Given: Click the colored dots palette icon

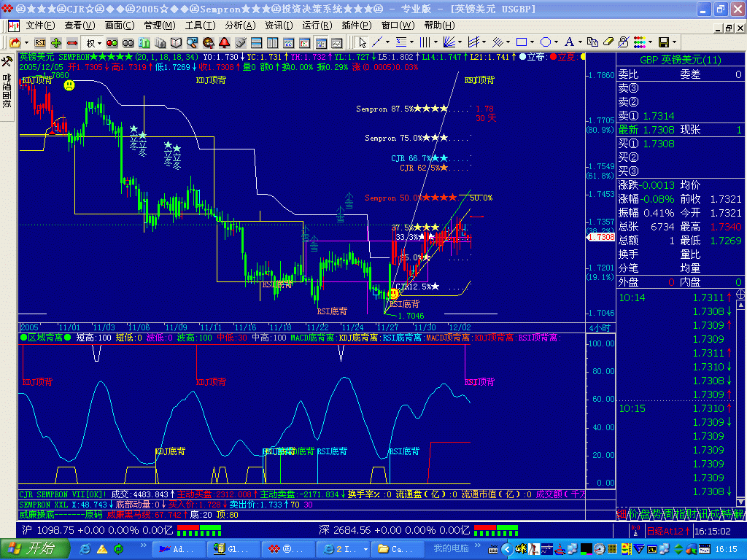Looking at the screenshot, I should tap(640, 42).
